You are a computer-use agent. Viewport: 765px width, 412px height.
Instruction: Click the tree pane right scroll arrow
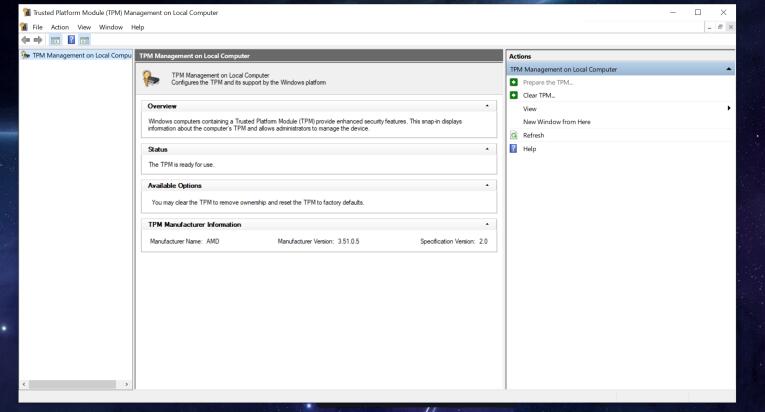coord(126,384)
